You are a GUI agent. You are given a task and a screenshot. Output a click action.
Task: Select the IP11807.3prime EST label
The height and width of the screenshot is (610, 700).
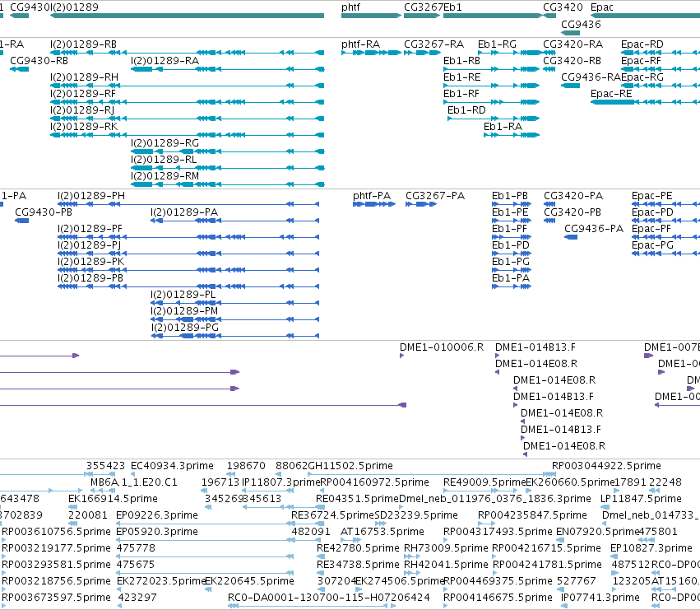click(281, 482)
